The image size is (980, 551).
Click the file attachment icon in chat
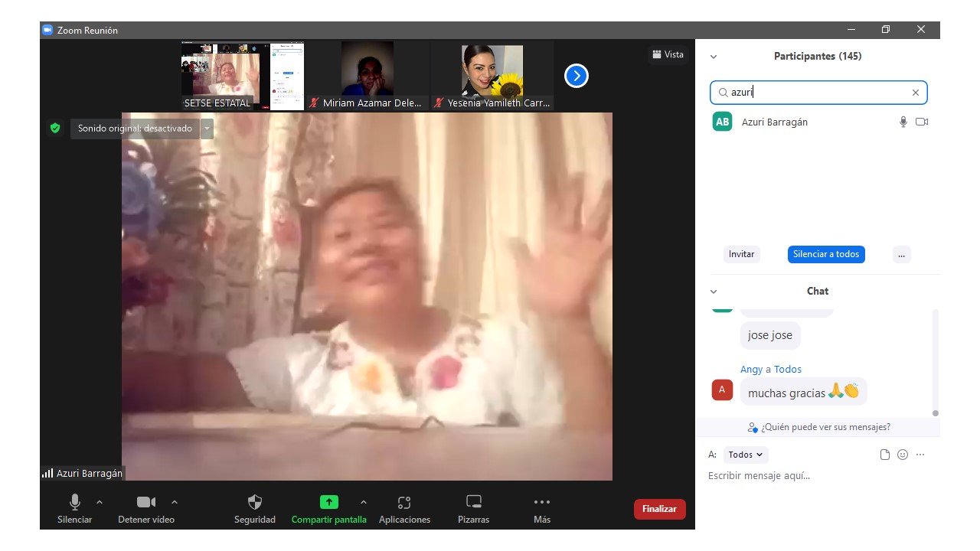pyautogui.click(x=885, y=455)
